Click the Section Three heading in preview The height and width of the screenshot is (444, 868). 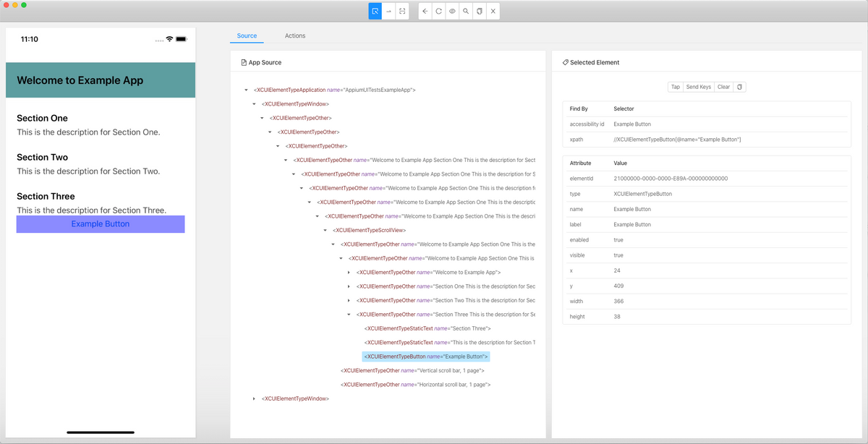pyautogui.click(x=46, y=197)
